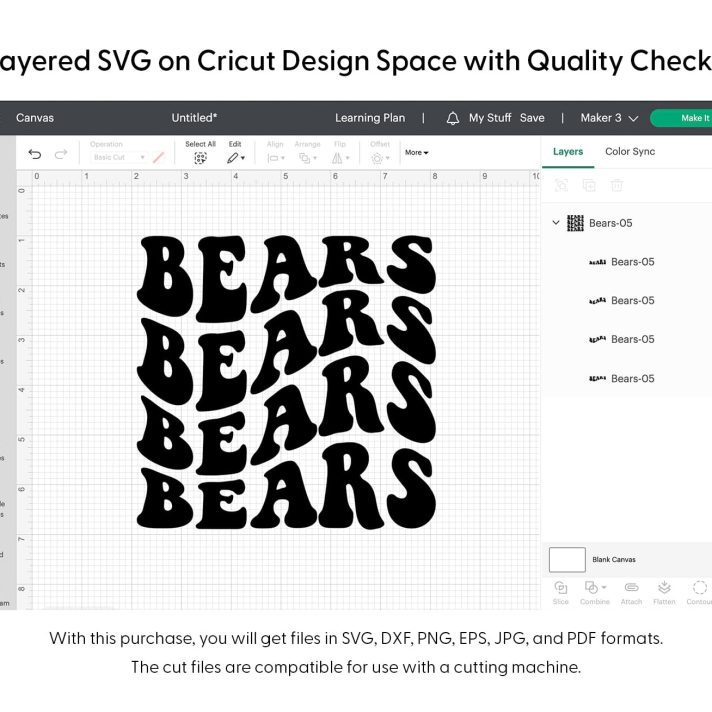Open the Canvas menu
Screen dimensions: 712x712
pyautogui.click(x=35, y=118)
